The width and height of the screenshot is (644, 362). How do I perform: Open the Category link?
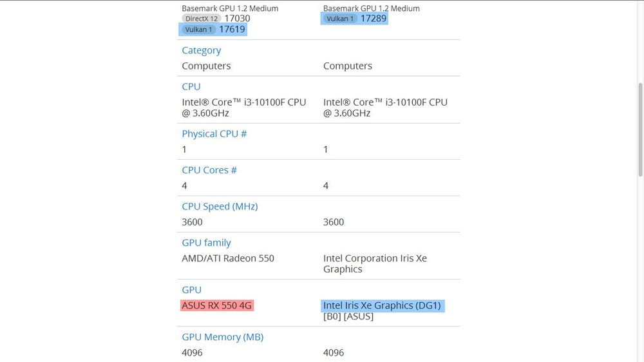pyautogui.click(x=201, y=50)
